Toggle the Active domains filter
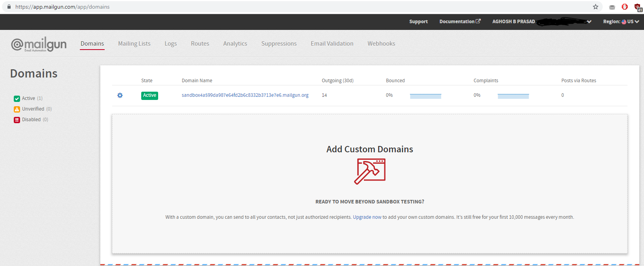 (x=17, y=98)
